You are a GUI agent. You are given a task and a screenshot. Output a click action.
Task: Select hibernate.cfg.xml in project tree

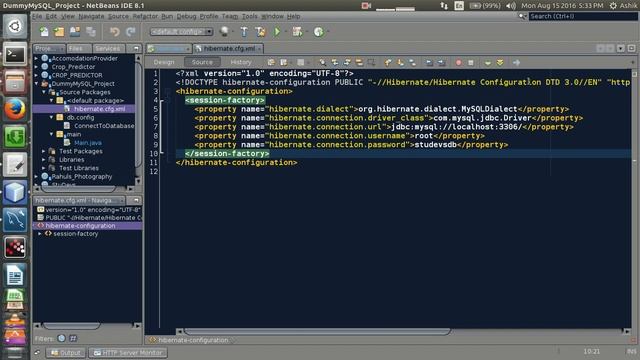[100, 109]
